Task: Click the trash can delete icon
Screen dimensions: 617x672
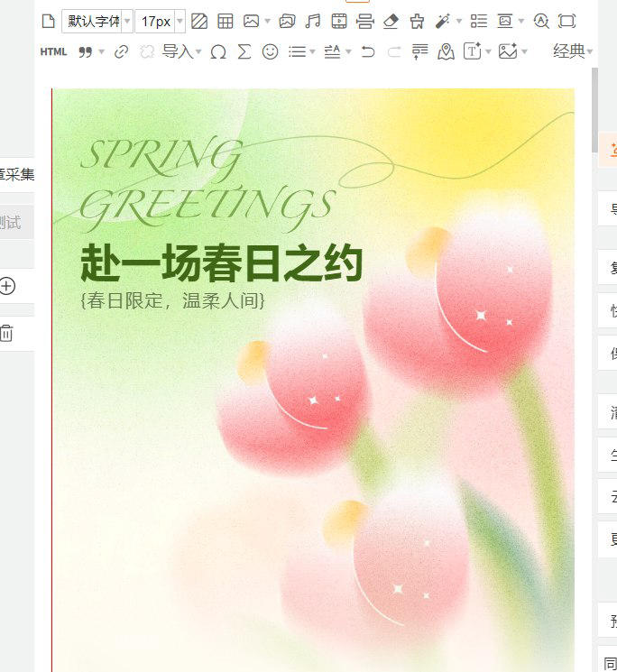Action: (6, 333)
